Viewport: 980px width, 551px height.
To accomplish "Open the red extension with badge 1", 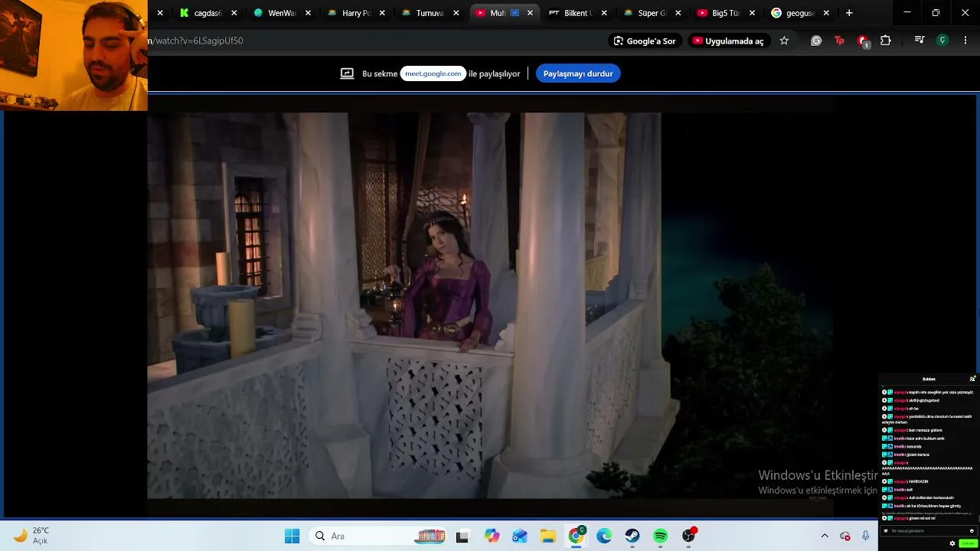I will (863, 41).
